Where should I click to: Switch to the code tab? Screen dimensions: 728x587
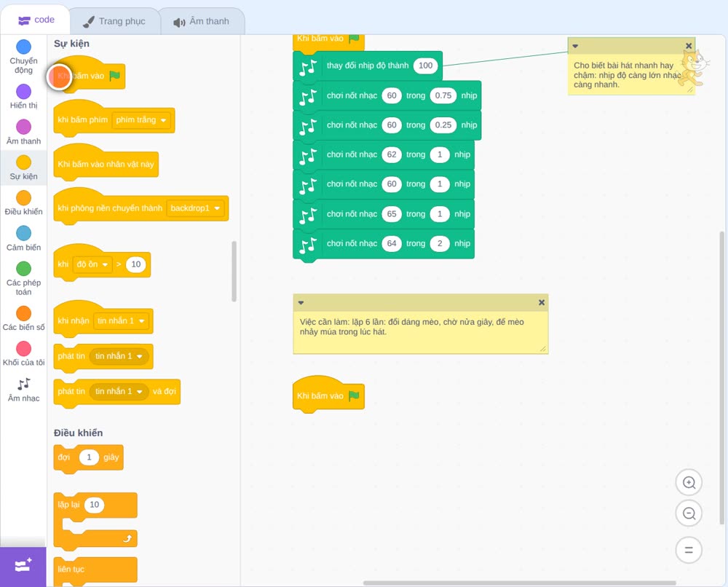(x=36, y=20)
